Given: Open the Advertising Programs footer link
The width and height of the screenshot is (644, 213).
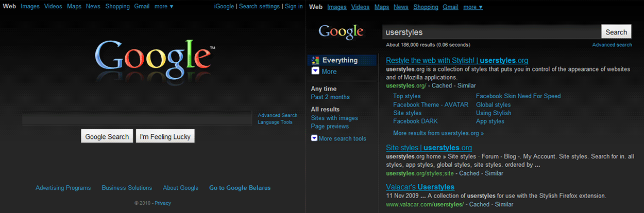Looking at the screenshot, I should (x=63, y=188).
